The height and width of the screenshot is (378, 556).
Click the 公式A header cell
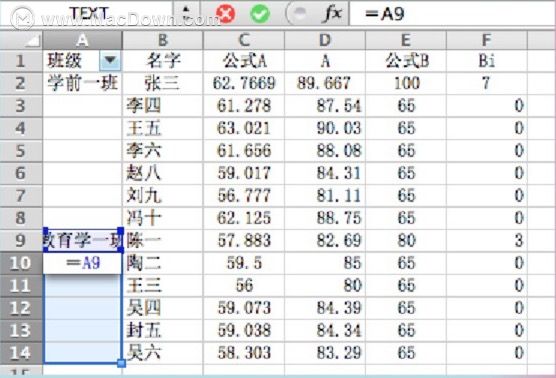click(244, 61)
